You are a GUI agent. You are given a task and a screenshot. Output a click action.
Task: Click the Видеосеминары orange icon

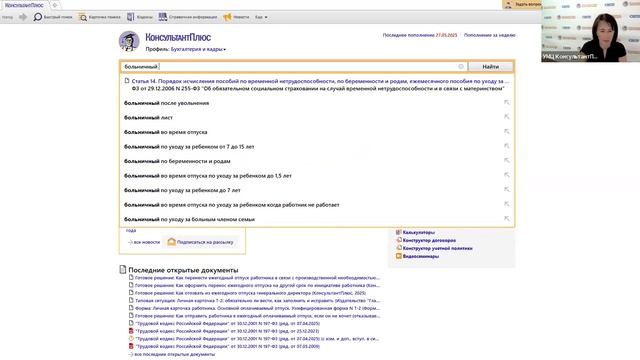pyautogui.click(x=399, y=256)
